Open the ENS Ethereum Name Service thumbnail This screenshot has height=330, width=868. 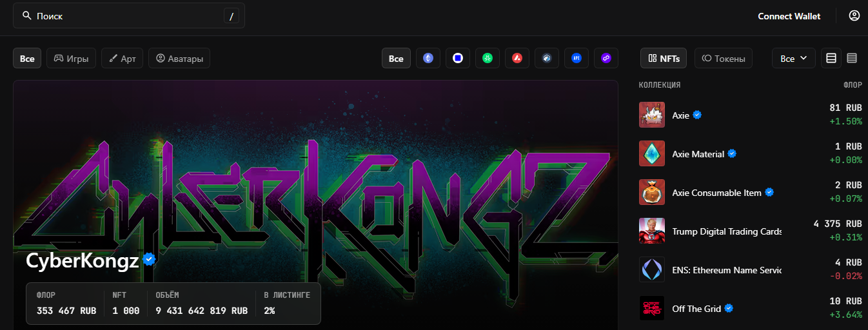tap(652, 269)
